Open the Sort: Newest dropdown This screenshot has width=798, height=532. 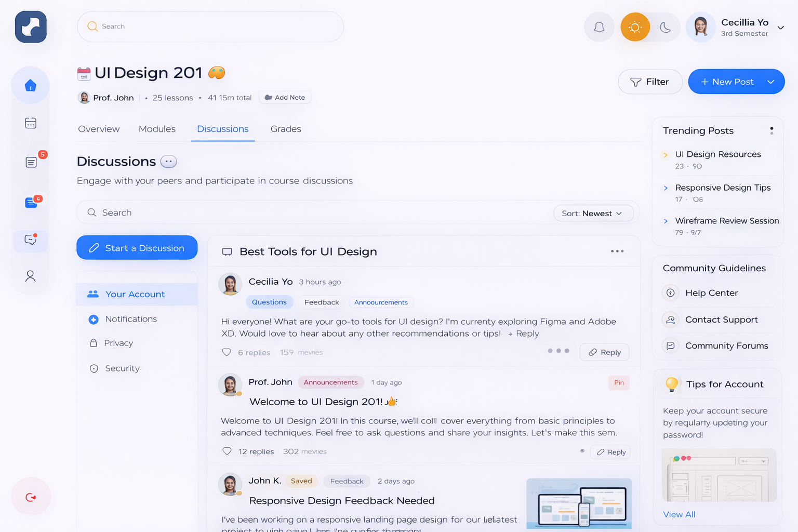coord(593,214)
